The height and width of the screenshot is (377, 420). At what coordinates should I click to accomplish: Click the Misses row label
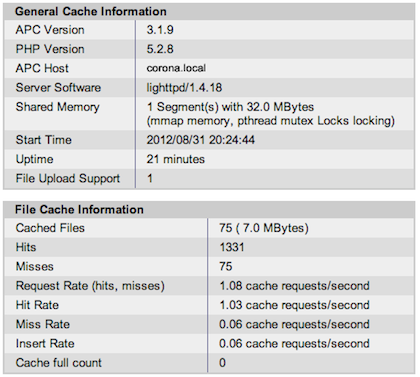point(35,267)
